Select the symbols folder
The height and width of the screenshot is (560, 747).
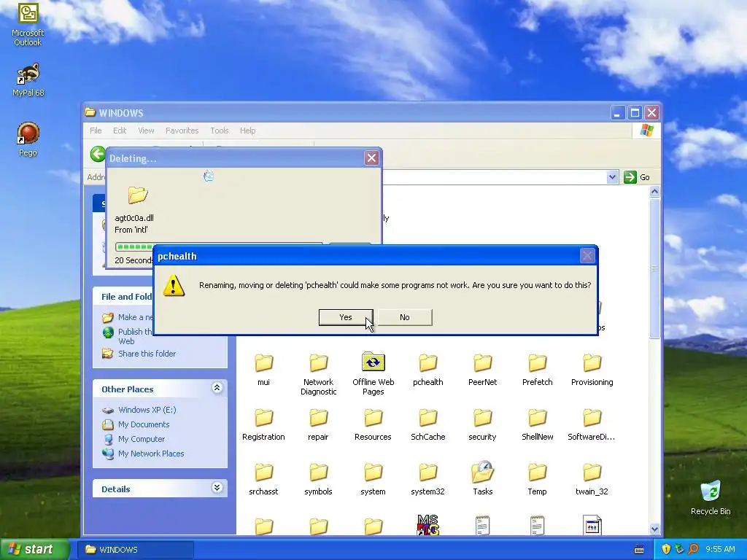pos(318,479)
